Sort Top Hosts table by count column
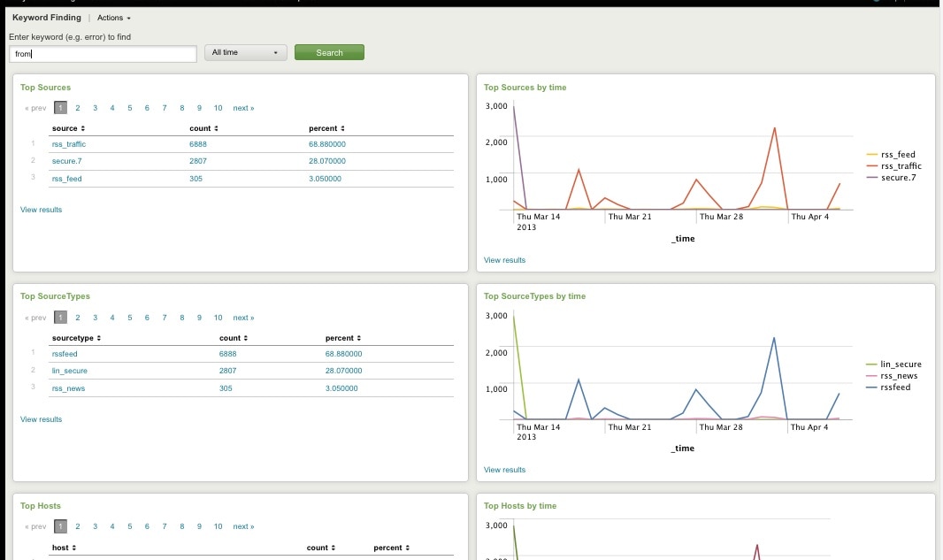943x560 pixels. (321, 548)
